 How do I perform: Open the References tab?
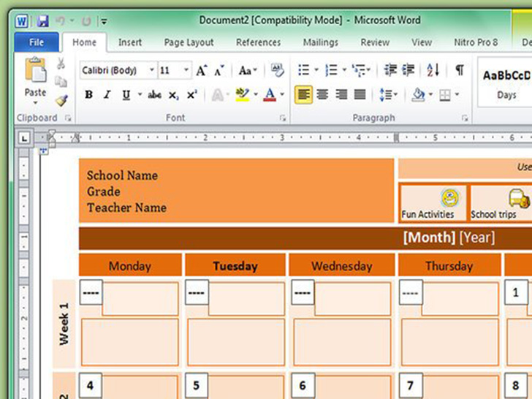[x=258, y=42]
